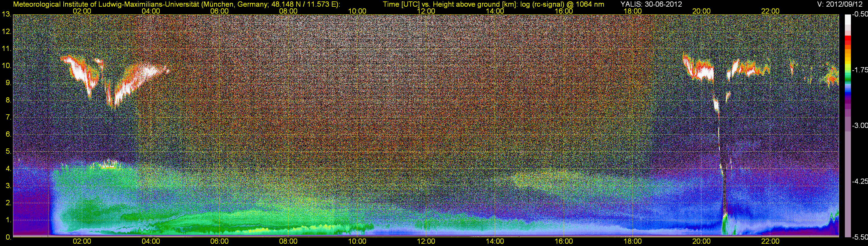The height and width of the screenshot is (246, 868).
Task: Click the 22:00 label on the top time axis
Action: point(770,11)
